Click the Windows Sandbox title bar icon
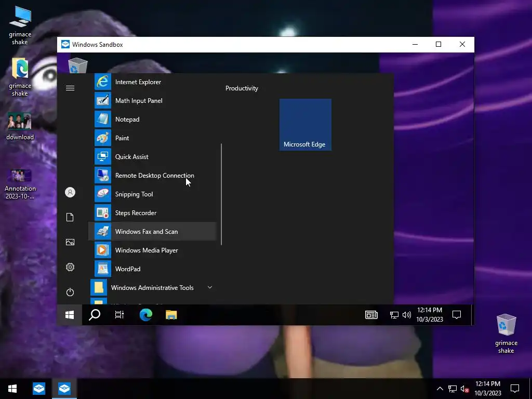 [65, 45]
